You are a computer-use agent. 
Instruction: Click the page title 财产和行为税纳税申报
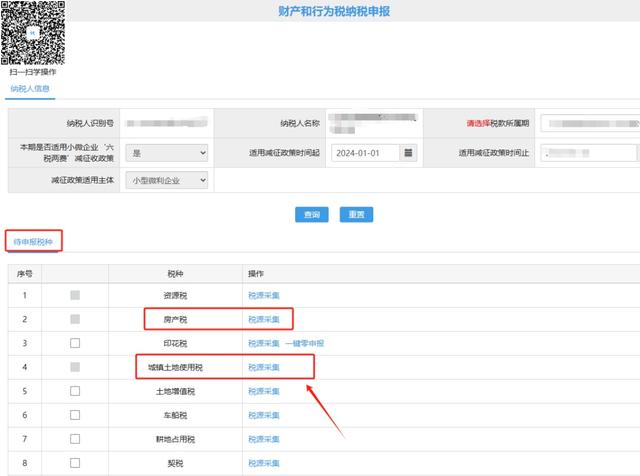pyautogui.click(x=334, y=11)
